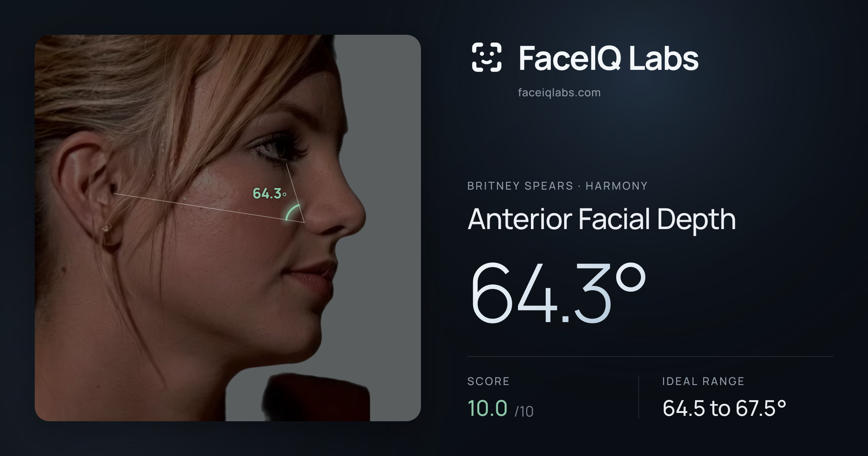
Task: Click the Britney Spears · Harmony caption
Action: pyautogui.click(x=557, y=186)
